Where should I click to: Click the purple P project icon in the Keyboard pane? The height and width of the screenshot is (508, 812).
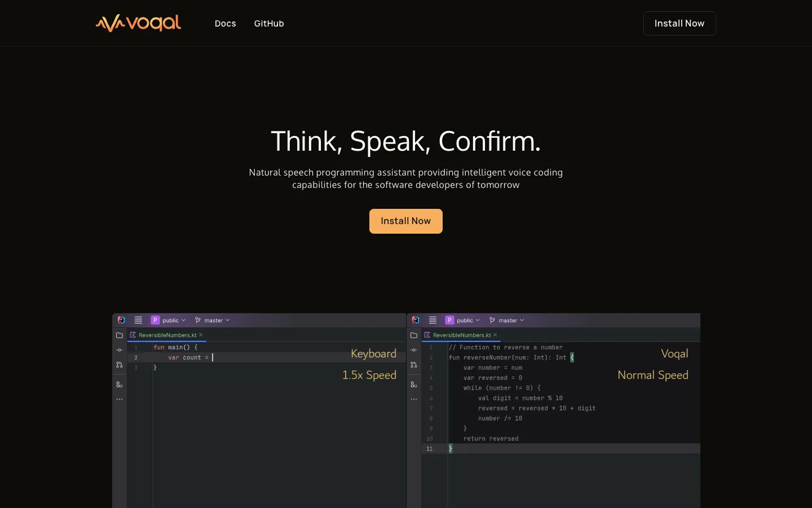coord(155,320)
